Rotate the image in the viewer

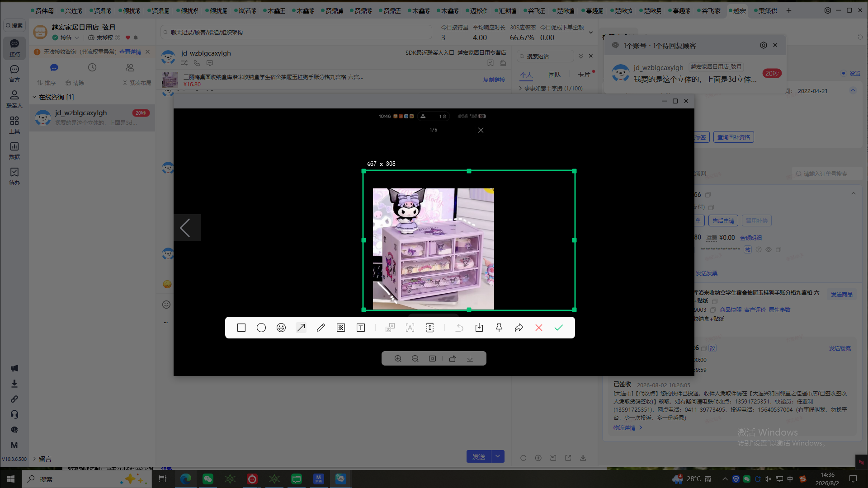pos(453,358)
